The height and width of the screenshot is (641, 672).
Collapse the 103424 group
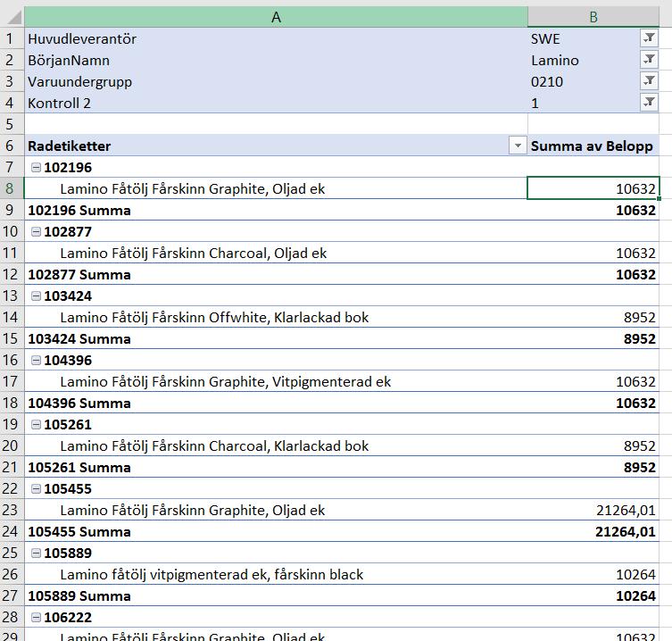37,296
